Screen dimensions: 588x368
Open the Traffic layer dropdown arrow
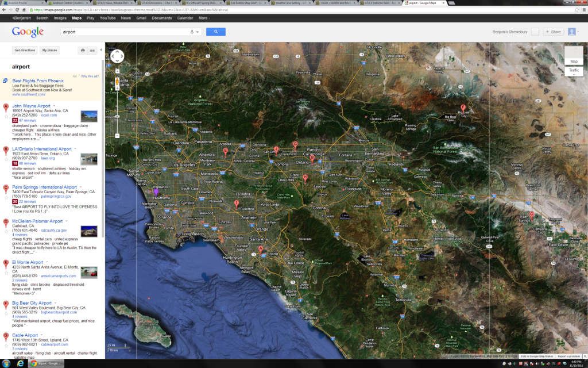(574, 75)
